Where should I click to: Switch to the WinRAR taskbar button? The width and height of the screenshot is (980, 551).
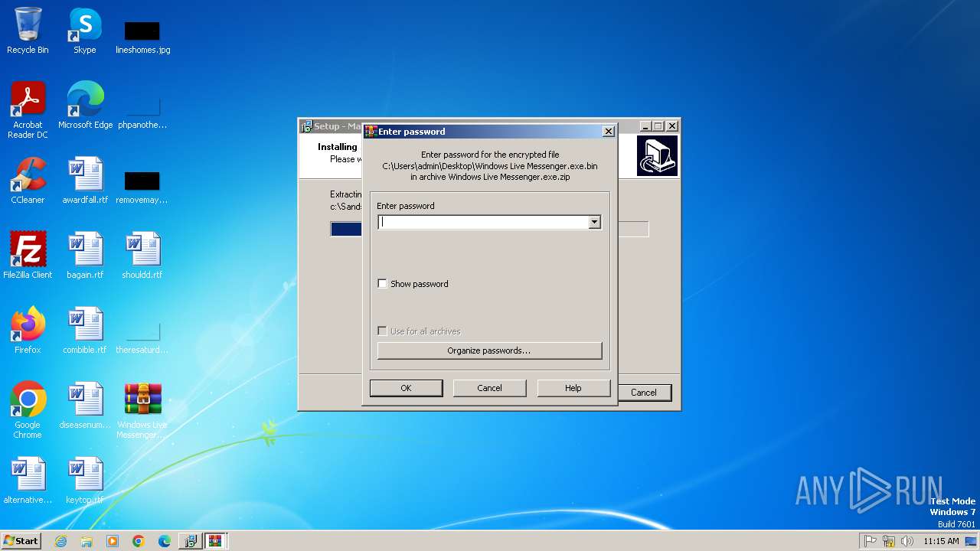[x=216, y=541]
